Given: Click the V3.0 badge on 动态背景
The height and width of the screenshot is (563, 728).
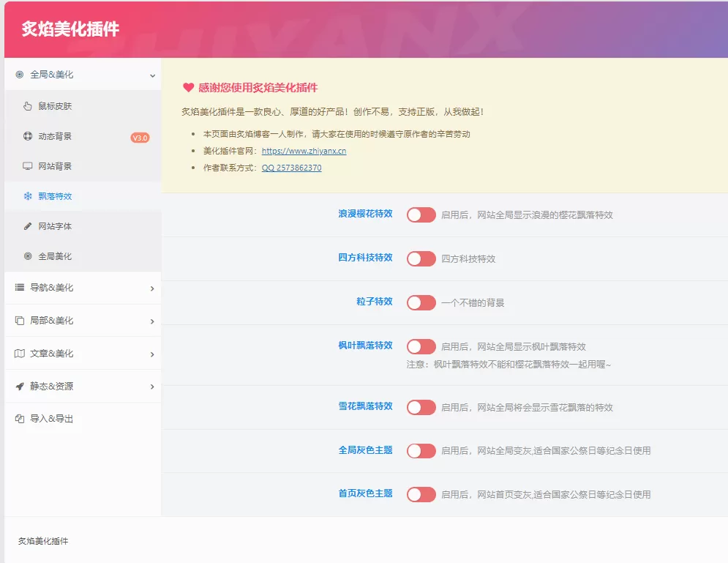Looking at the screenshot, I should coord(140,138).
